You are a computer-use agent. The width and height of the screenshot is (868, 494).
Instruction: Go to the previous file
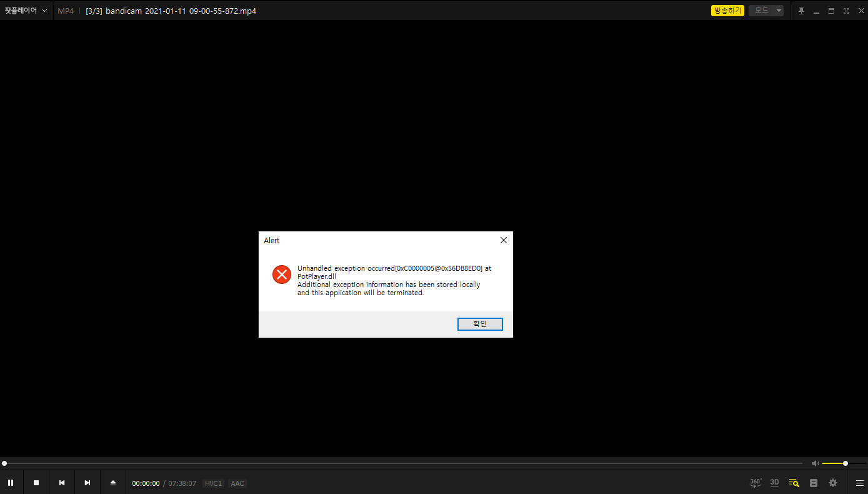[x=62, y=483]
